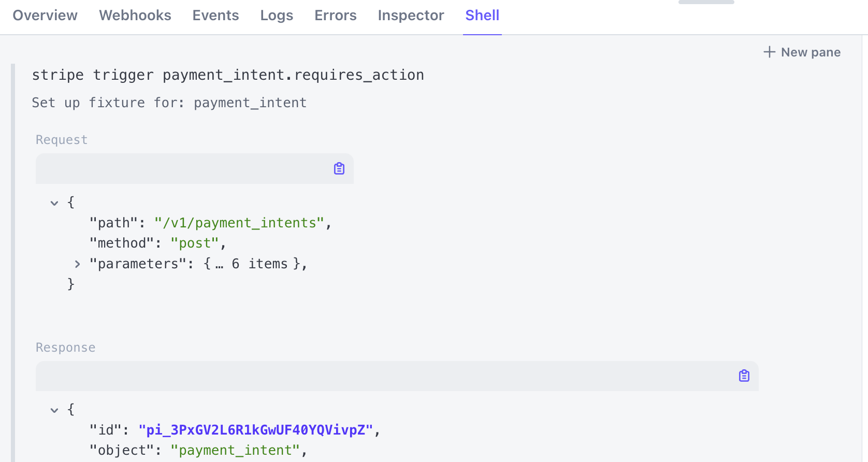This screenshot has width=868, height=462.
Task: Copy the Request JSON with clipboard icon
Action: [x=339, y=168]
